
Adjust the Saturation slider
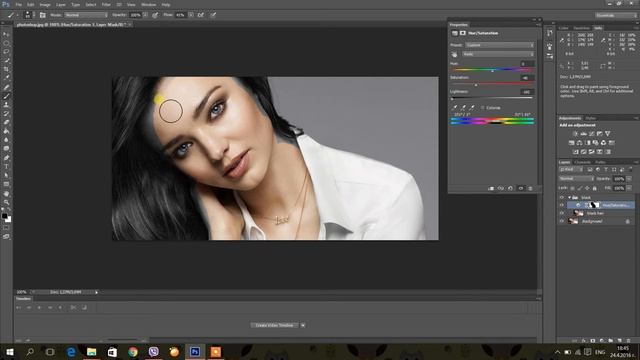476,85
